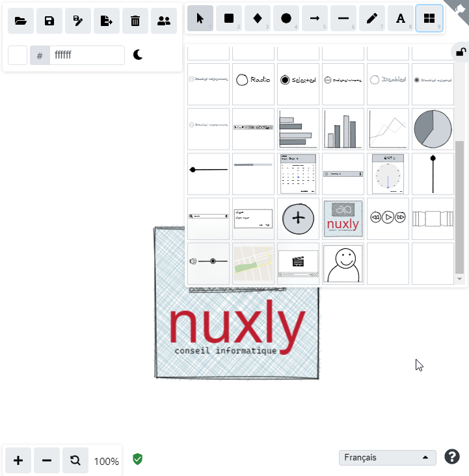Add the volume slider library item
This screenshot has width=469, height=476.
[208, 264]
